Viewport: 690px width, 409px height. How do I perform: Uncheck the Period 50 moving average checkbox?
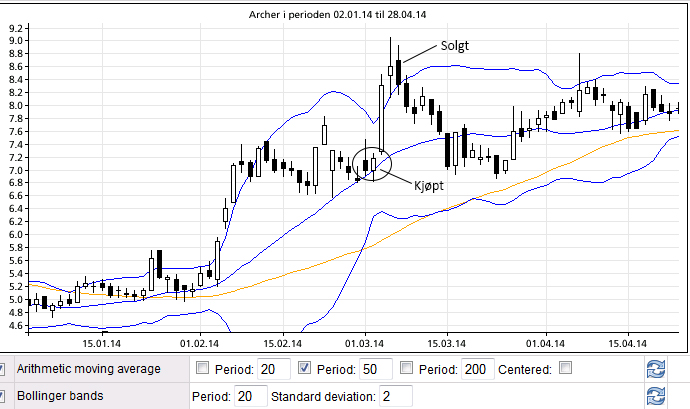307,369
